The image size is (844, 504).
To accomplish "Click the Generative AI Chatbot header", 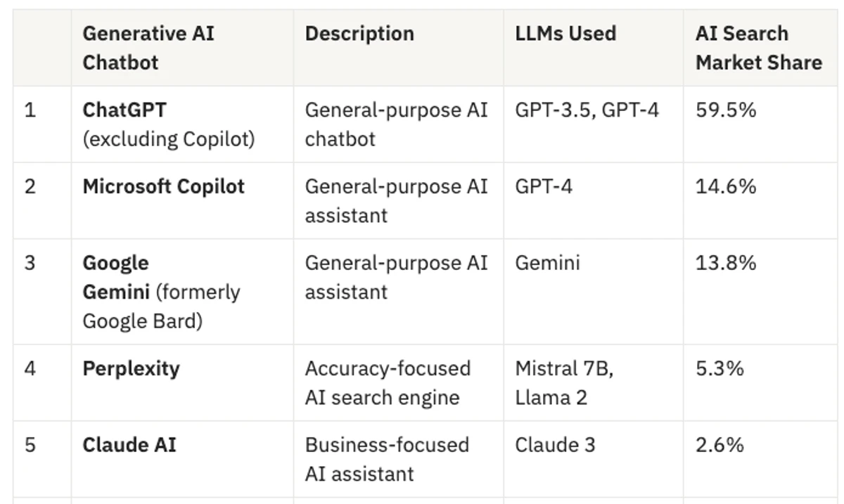I will (x=148, y=48).
